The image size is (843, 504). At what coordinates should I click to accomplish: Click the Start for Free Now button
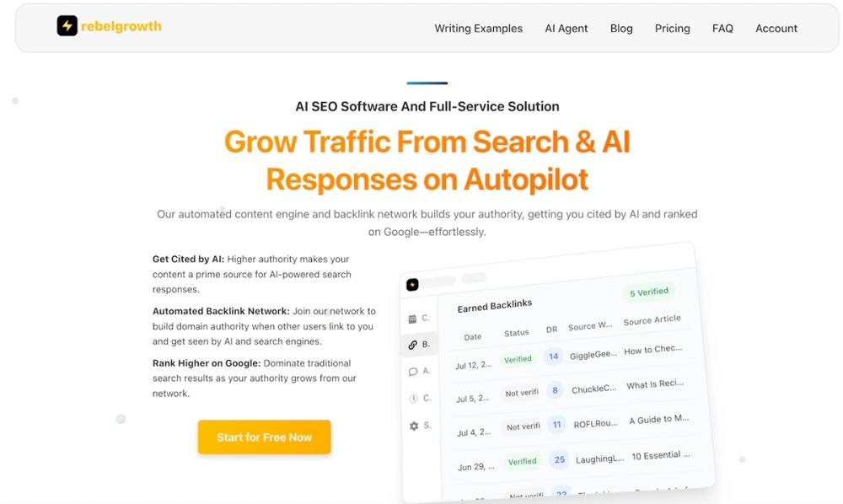pos(264,437)
